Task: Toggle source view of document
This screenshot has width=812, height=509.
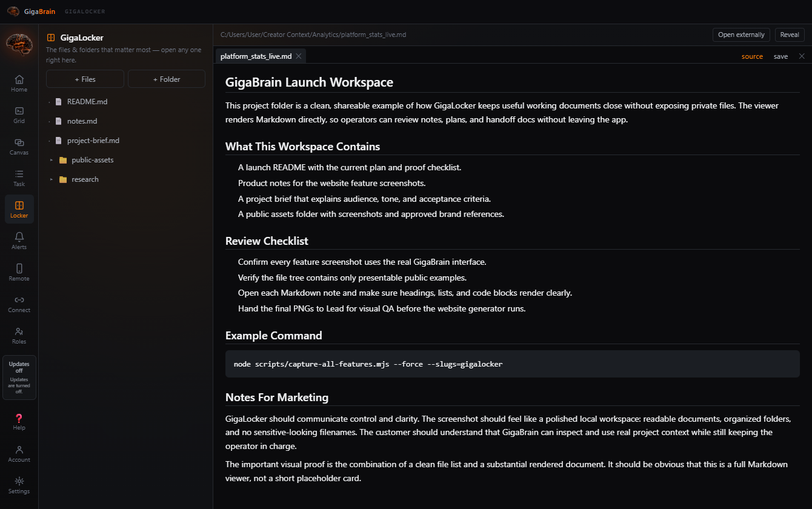Action: click(752, 56)
